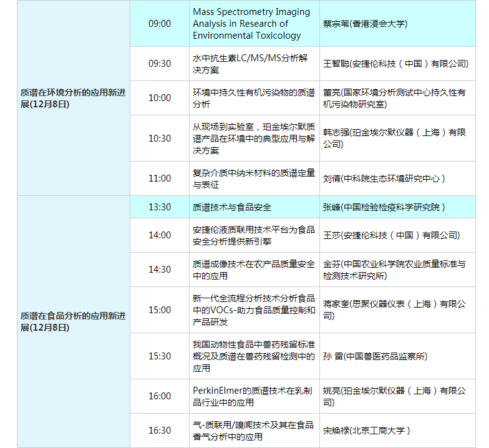This screenshot has height=448, width=489.
Task: Click speaker 蔡宗苇(香港浸会大学)
Action: 365,24
